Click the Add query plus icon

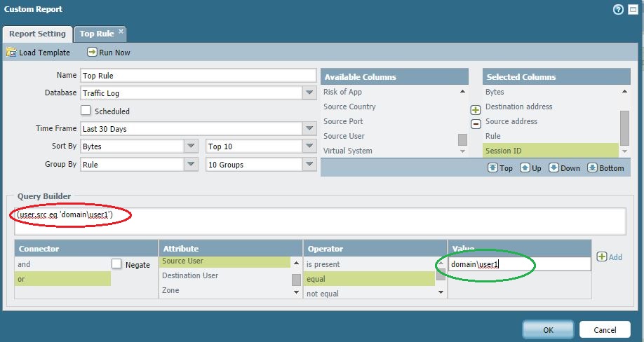pos(602,256)
